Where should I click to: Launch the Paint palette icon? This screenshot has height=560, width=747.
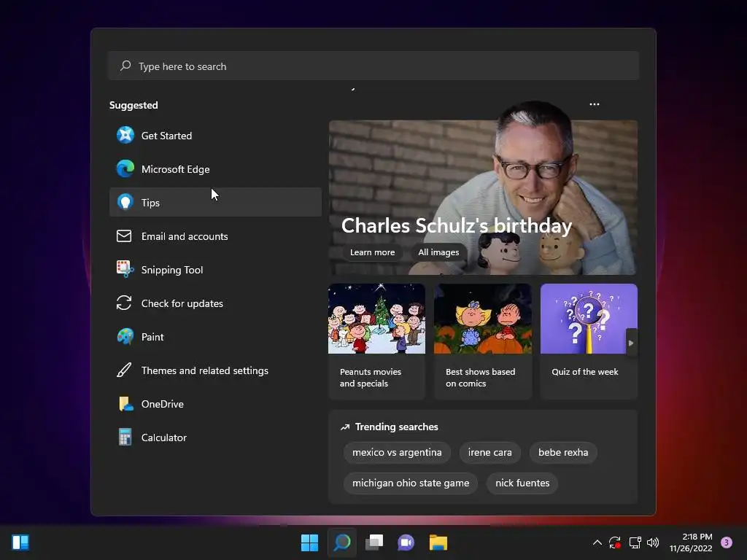point(125,337)
